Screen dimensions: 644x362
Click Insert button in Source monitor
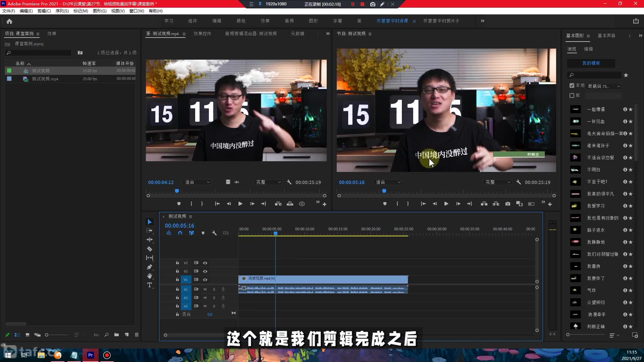coord(278,204)
